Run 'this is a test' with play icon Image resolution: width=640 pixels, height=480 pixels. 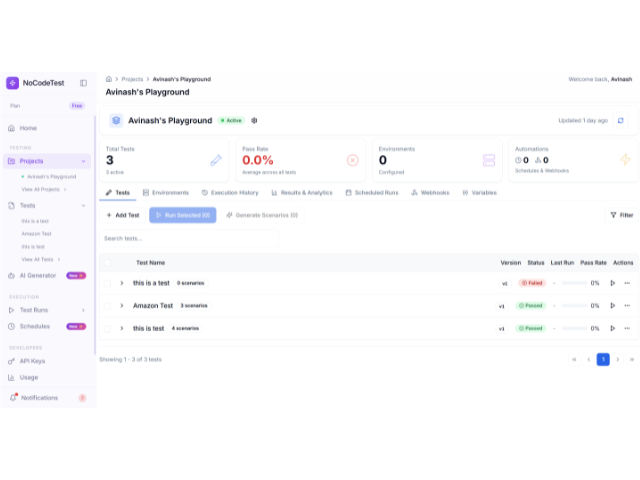pyautogui.click(x=613, y=283)
